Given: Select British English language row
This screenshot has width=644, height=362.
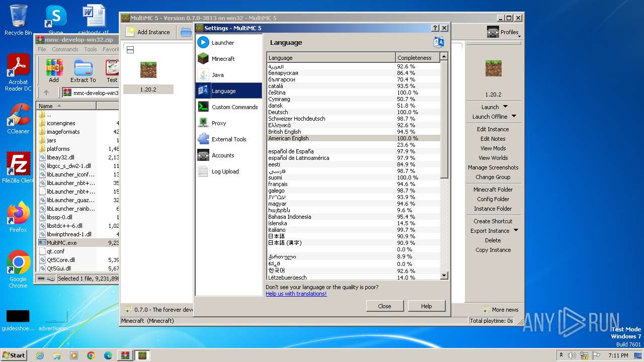Looking at the screenshot, I should click(353, 132).
